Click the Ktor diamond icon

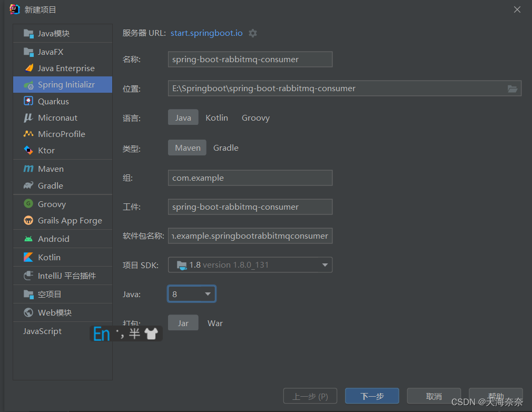(28, 150)
